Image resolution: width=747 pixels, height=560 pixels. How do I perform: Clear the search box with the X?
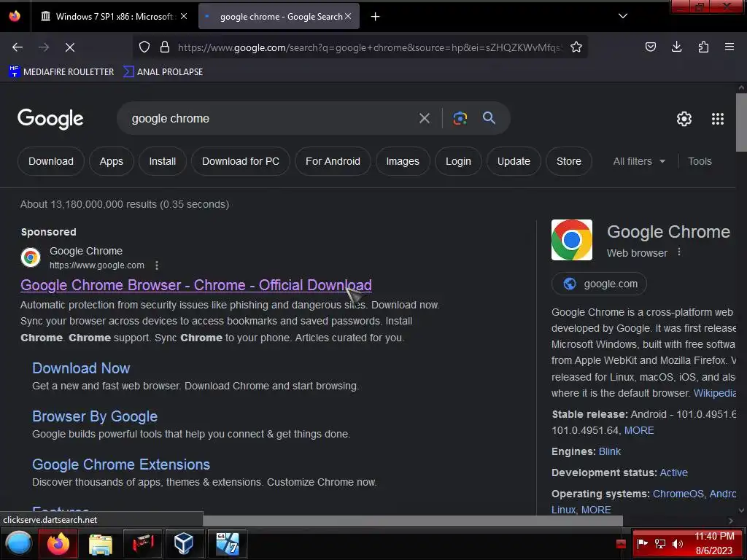click(x=424, y=118)
